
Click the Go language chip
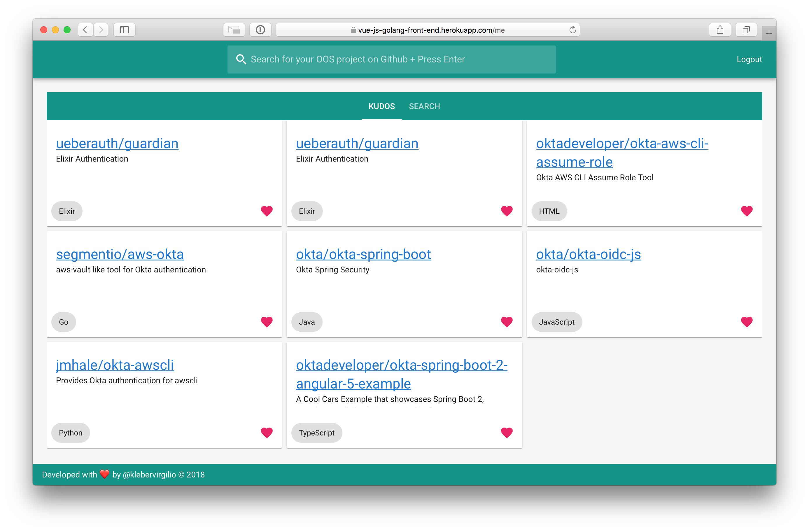coord(64,322)
